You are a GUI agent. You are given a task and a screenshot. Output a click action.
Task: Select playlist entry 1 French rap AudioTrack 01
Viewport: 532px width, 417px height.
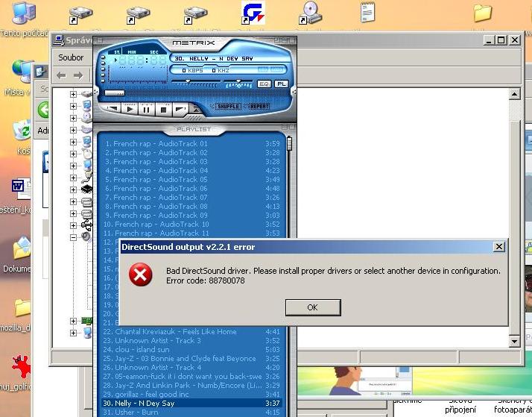pyautogui.click(x=192, y=144)
